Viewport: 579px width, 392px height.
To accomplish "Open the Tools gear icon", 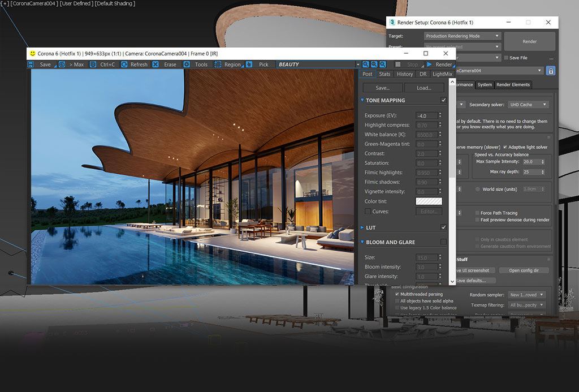I will 187,64.
